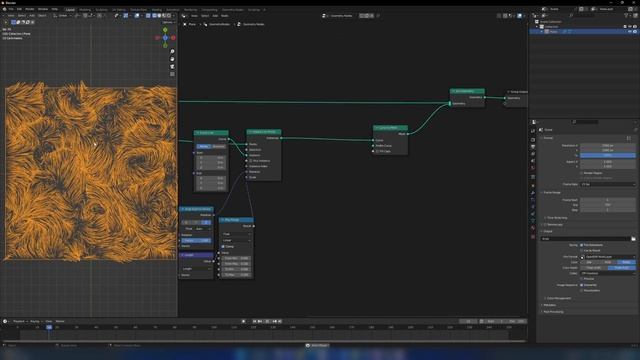The height and width of the screenshot is (360, 640).
Task: Expand Metadata panel
Action: [549, 305]
